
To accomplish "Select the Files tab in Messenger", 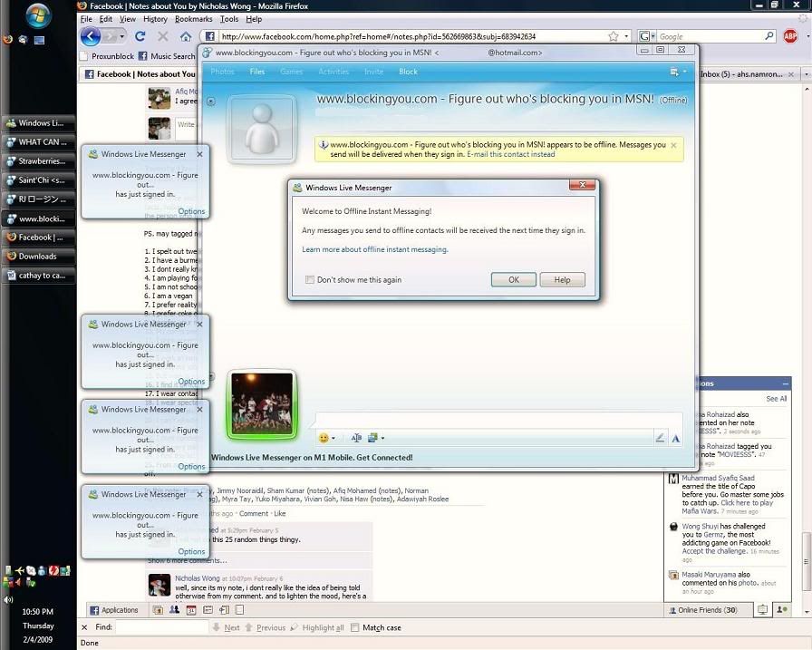I will pyautogui.click(x=256, y=72).
